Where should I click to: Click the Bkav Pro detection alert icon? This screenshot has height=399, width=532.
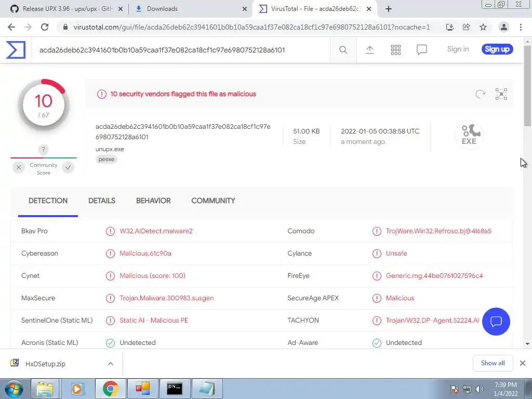(x=110, y=231)
